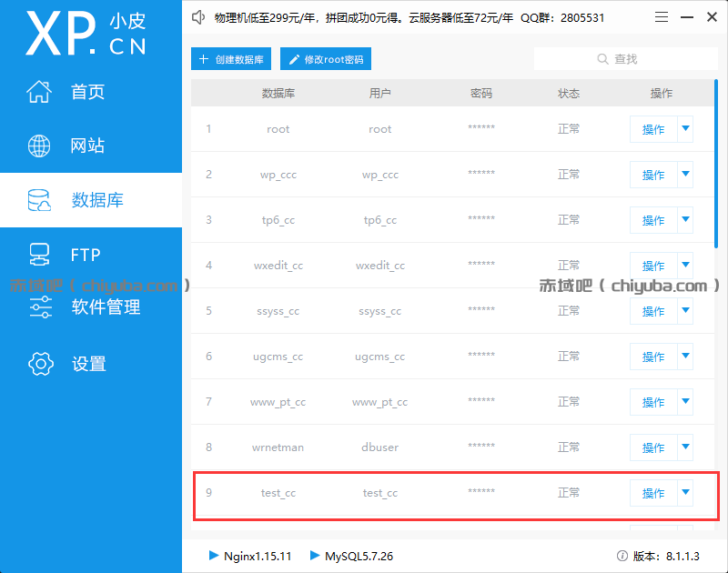728x573 pixels.
Task: Click masked password in test_cc row
Action: (481, 491)
